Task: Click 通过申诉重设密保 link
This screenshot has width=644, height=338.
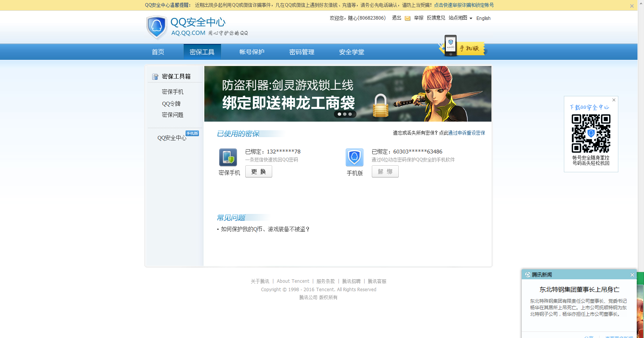Action: (467, 133)
